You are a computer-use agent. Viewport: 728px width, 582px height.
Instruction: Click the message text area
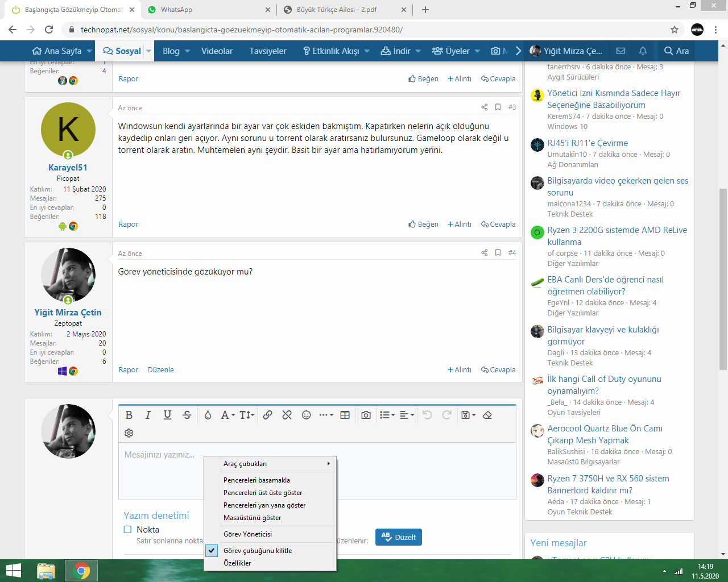[x=317, y=471]
